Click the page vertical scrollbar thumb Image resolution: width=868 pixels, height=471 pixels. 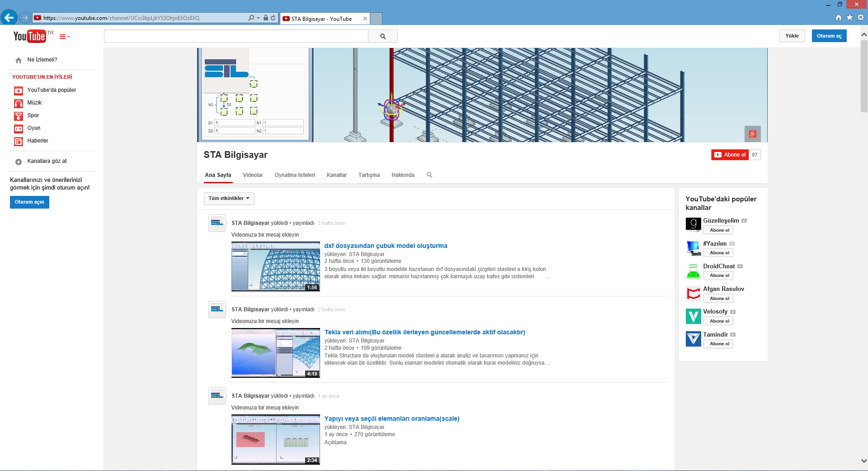(x=864, y=76)
